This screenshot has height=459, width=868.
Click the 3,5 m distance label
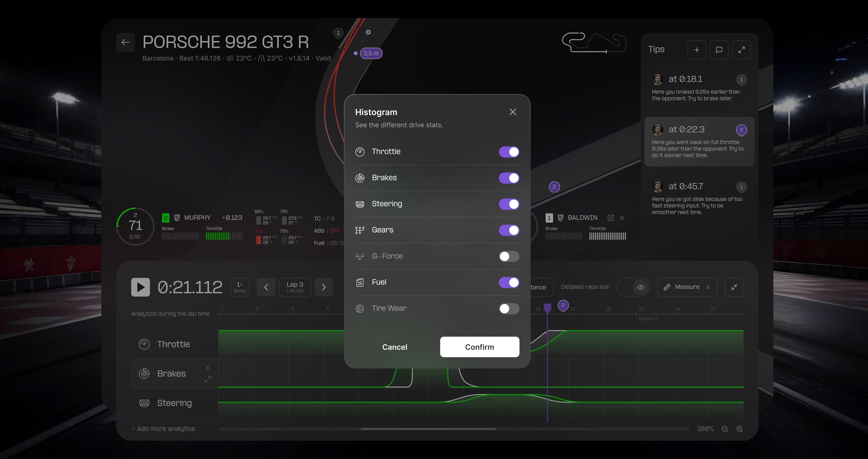371,53
